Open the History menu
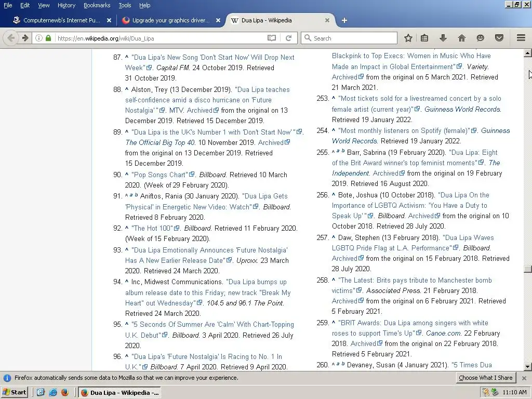This screenshot has height=399, width=532. [x=66, y=5]
